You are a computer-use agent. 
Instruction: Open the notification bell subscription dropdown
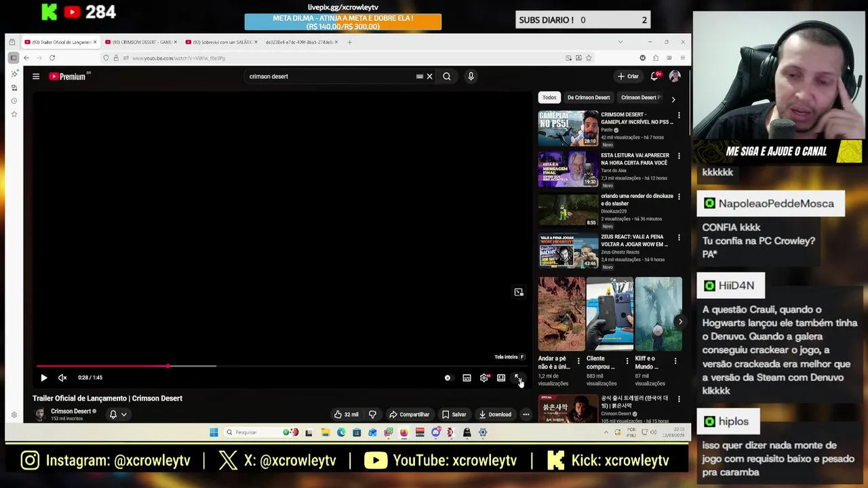pyautogui.click(x=118, y=414)
